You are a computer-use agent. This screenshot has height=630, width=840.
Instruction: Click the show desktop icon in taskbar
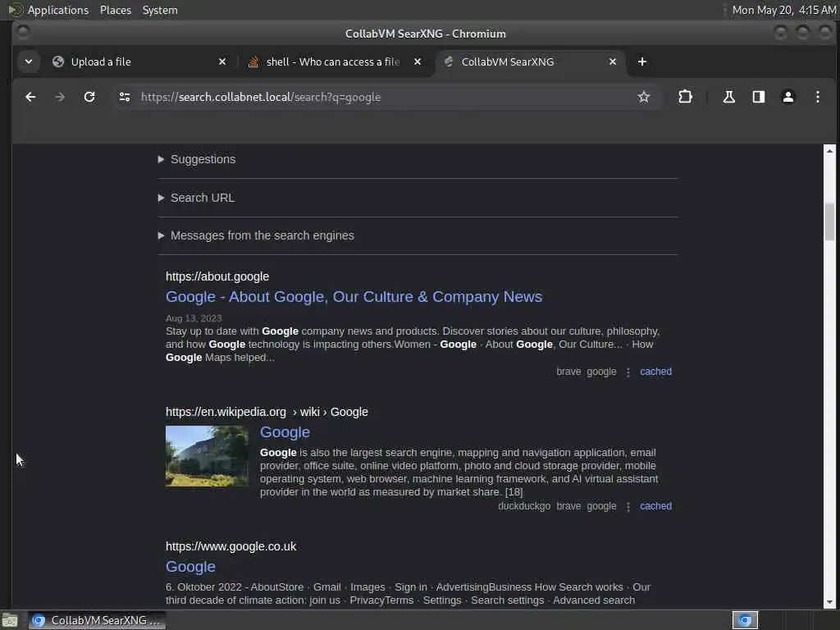pos(10,621)
